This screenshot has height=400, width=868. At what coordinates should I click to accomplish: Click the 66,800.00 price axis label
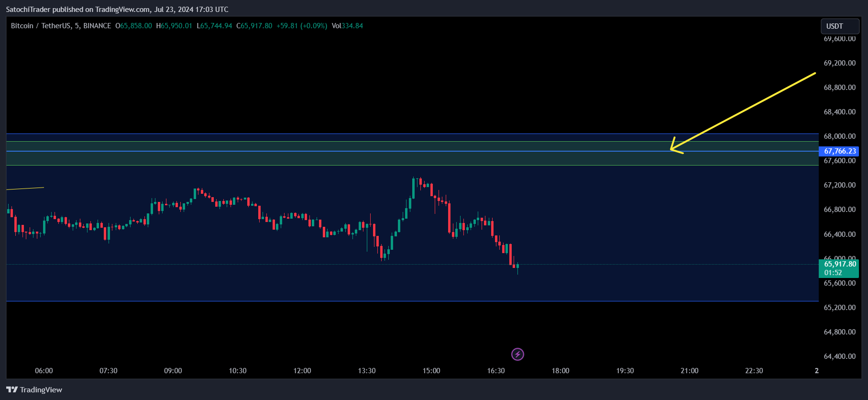pos(839,210)
